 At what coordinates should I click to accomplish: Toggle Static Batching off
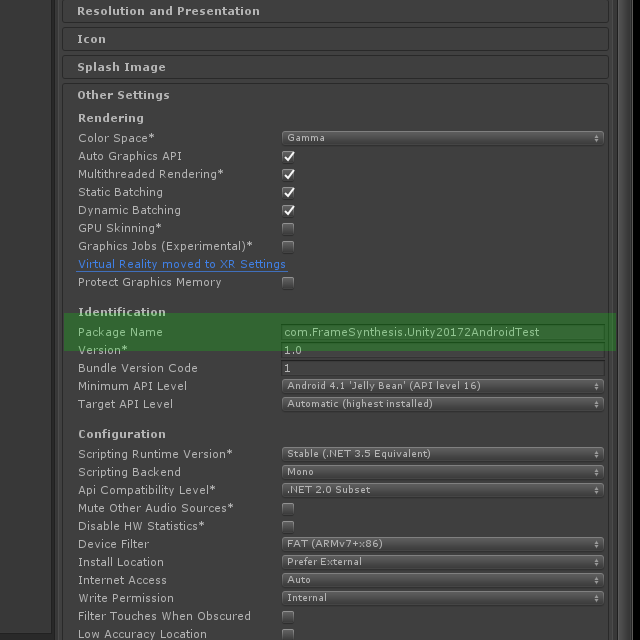pos(288,193)
